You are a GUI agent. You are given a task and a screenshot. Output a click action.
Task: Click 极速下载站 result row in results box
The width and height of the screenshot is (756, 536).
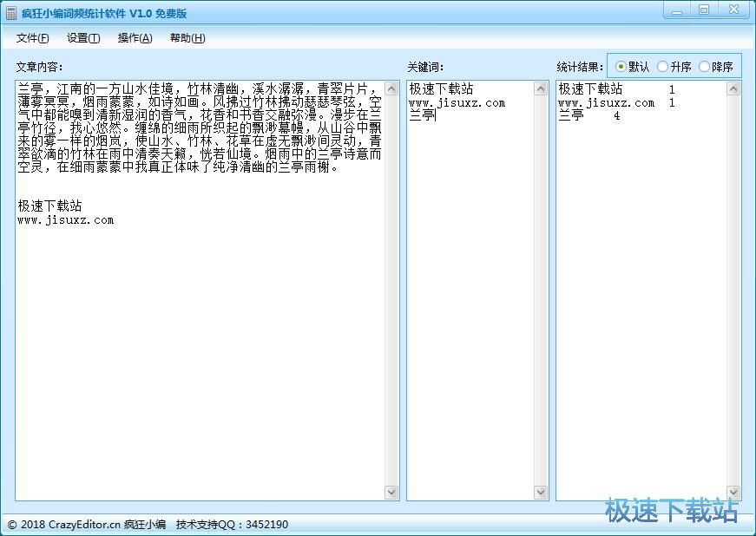[616, 89]
